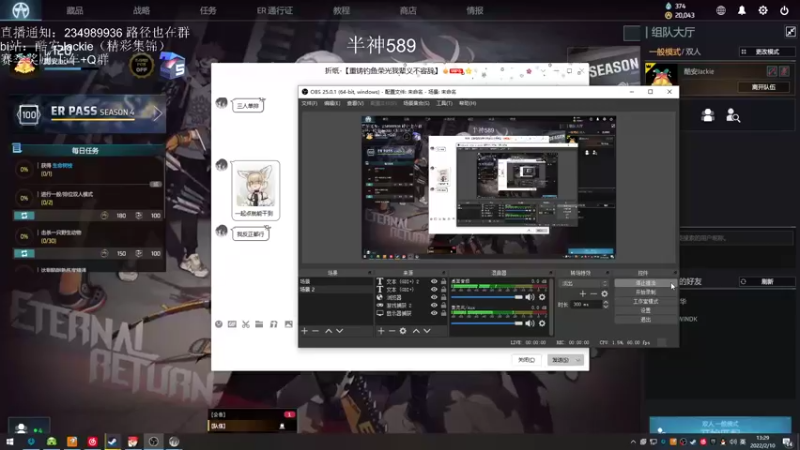800x450 pixels.
Task: Click the scissors screenshot tool in chat
Action: tap(246, 324)
